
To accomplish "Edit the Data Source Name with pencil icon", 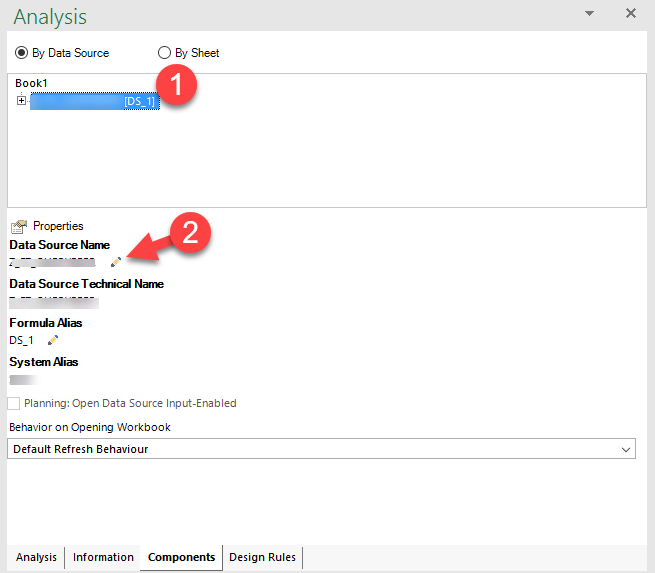I will click(x=116, y=262).
